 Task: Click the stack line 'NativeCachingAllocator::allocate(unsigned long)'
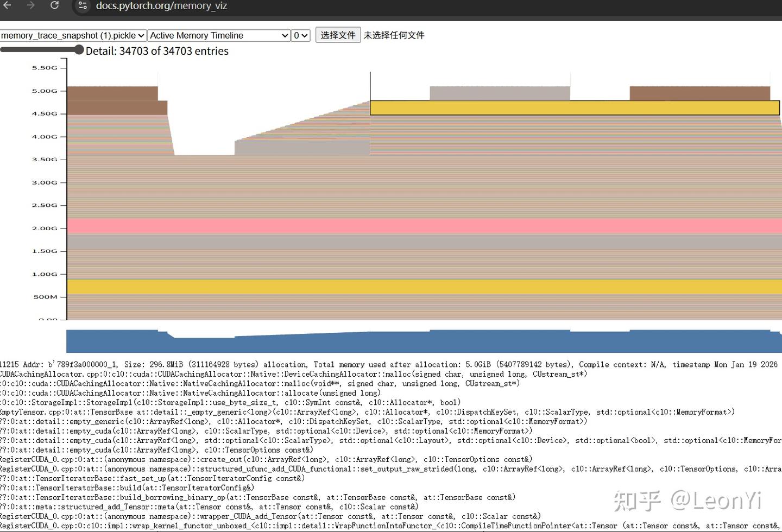pyautogui.click(x=190, y=393)
